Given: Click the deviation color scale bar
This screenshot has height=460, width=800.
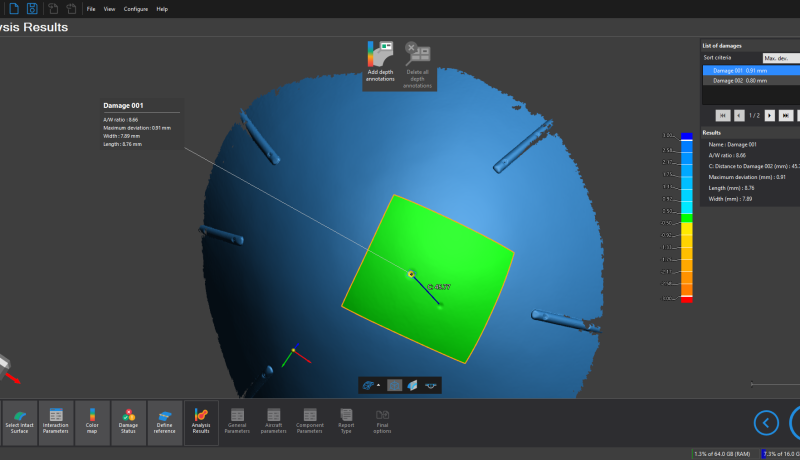Looking at the screenshot, I should click(686, 215).
